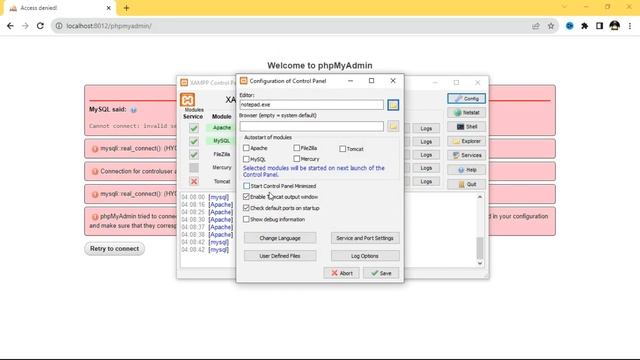Toggle MySQL service checkmark in XAMPP
The image size is (640, 360).
tap(194, 141)
